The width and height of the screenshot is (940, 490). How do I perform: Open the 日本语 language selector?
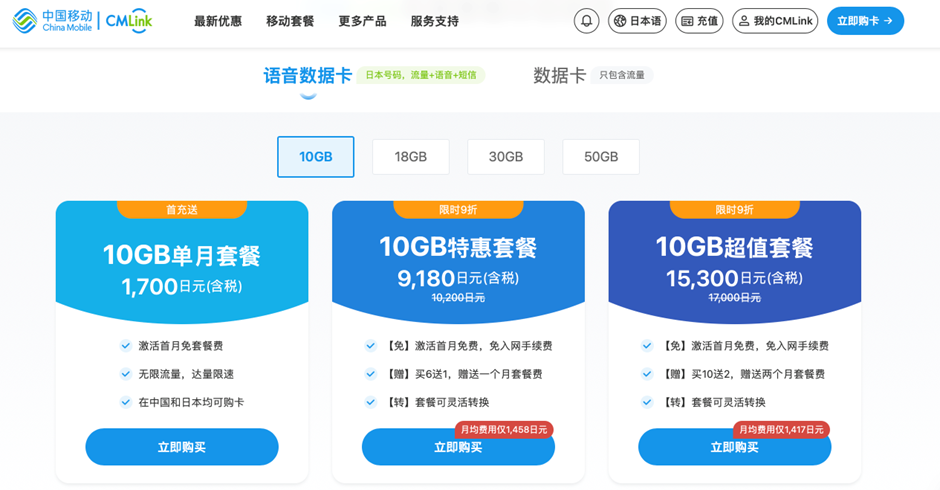(637, 21)
